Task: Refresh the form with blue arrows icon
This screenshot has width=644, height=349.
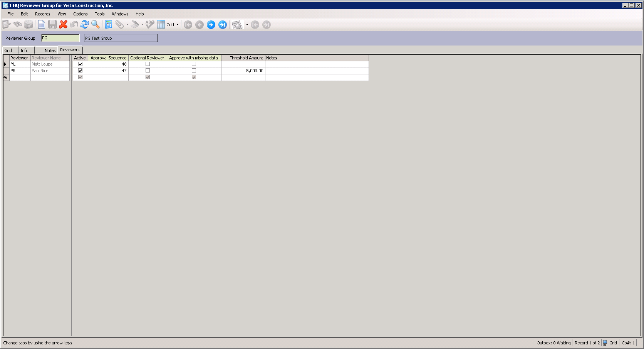Action: click(85, 25)
